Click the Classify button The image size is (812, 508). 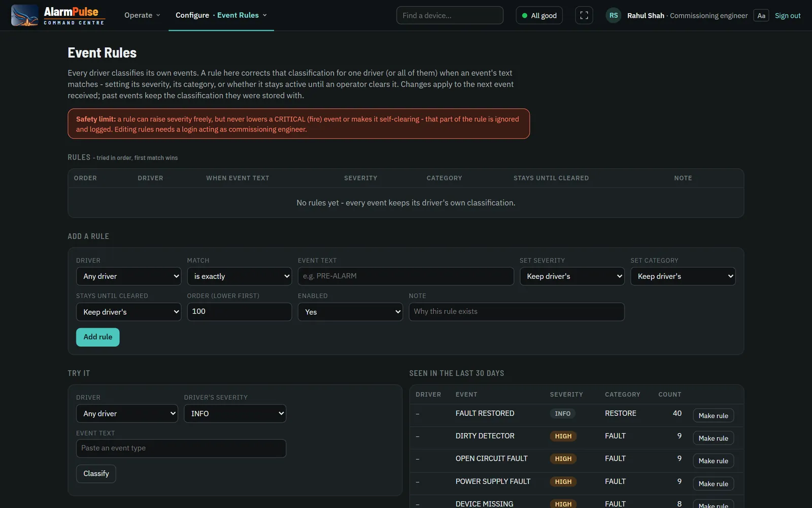coord(96,473)
